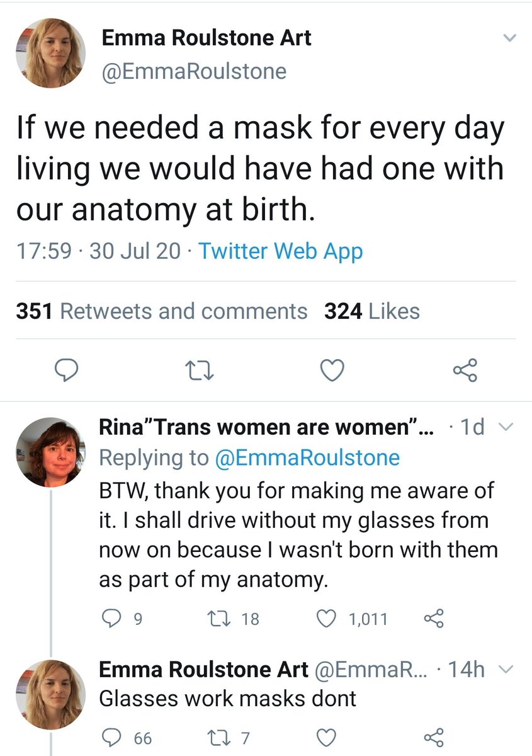The height and width of the screenshot is (756, 532).
Task: Open options chevron on 14h reply
Action: point(505,670)
